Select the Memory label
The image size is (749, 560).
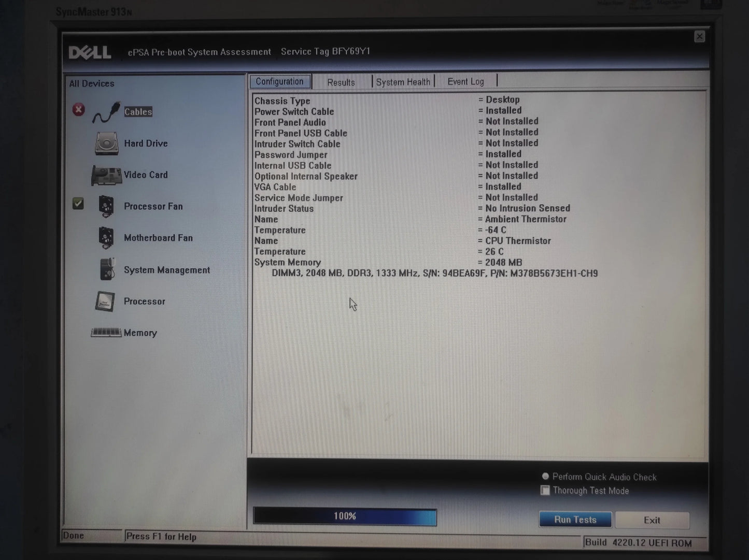point(140,333)
